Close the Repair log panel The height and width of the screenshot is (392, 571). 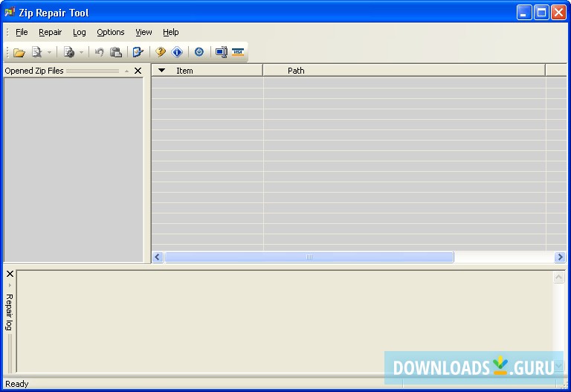click(10, 274)
